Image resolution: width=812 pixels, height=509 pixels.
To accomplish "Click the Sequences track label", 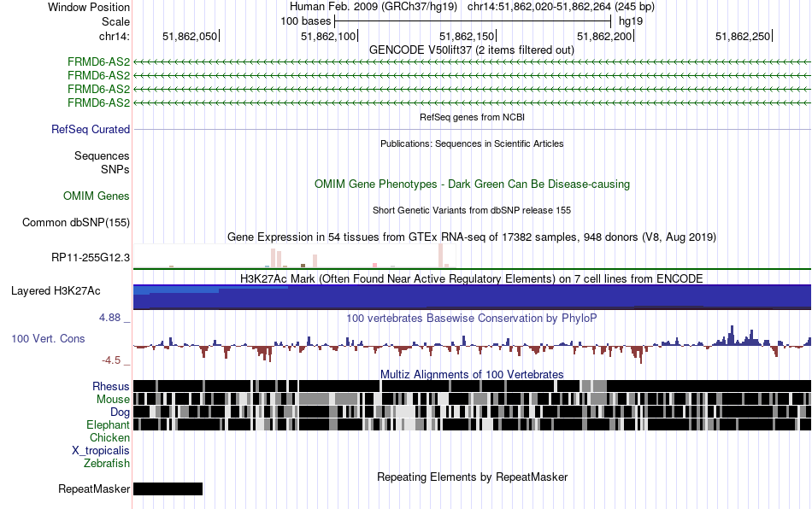I will [102, 155].
